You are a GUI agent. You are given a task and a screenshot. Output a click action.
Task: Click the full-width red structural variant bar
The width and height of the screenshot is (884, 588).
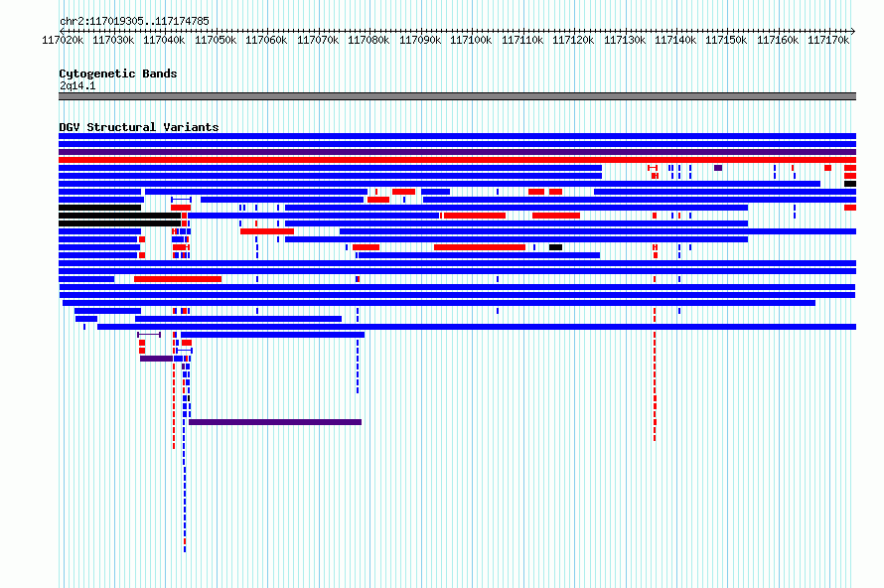tap(457, 160)
